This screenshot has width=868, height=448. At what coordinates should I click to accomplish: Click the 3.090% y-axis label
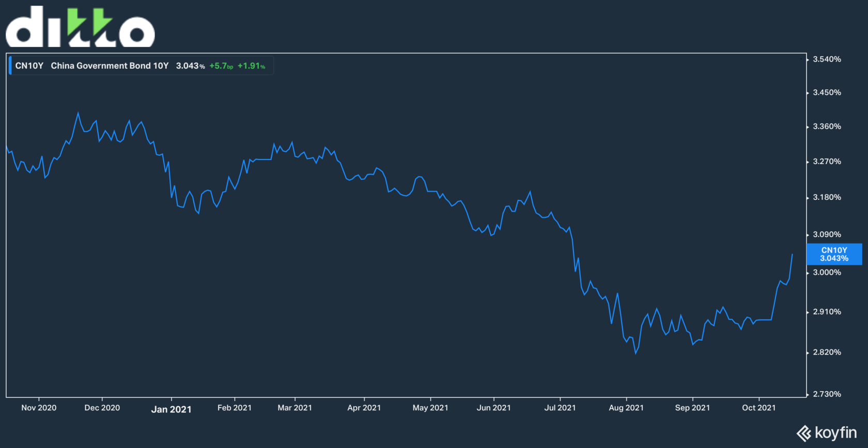click(x=827, y=234)
